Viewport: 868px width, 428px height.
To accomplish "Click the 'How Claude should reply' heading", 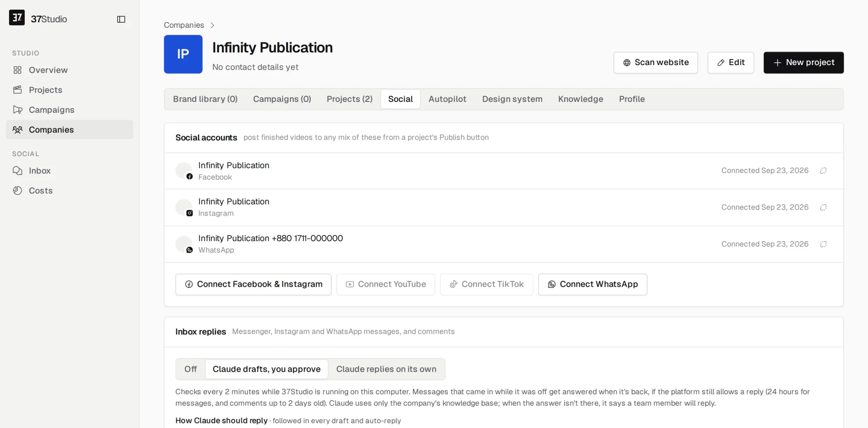I will coord(221,421).
